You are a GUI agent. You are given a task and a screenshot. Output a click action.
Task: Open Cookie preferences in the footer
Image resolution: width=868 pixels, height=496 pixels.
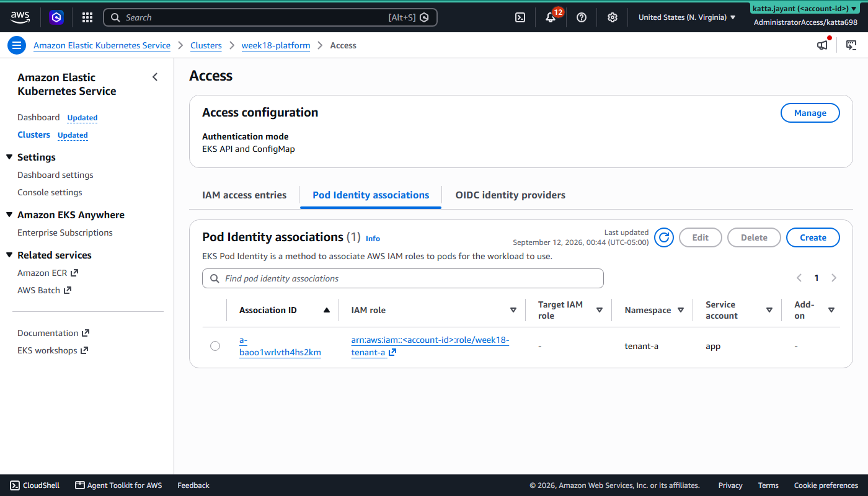[x=826, y=485]
